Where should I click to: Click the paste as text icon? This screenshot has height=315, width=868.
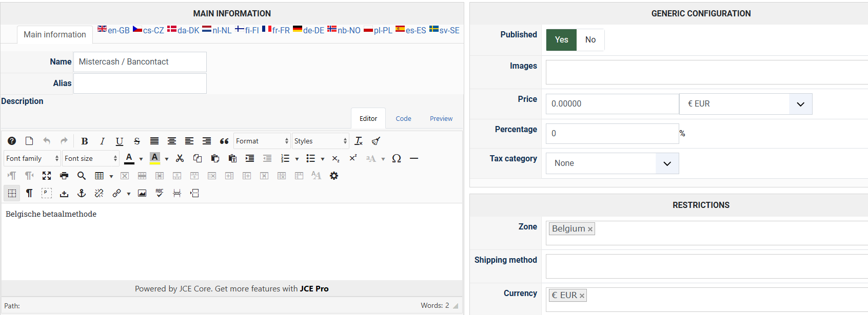(232, 158)
